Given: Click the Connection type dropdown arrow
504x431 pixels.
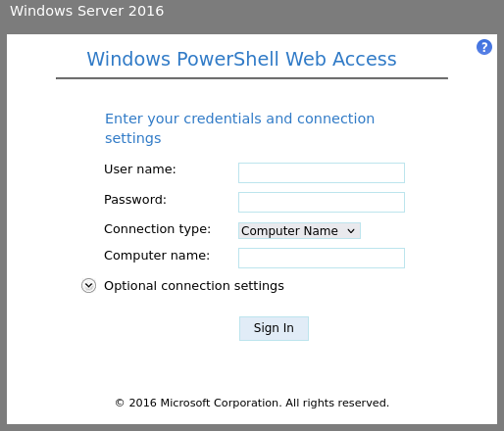Looking at the screenshot, I should tap(351, 231).
